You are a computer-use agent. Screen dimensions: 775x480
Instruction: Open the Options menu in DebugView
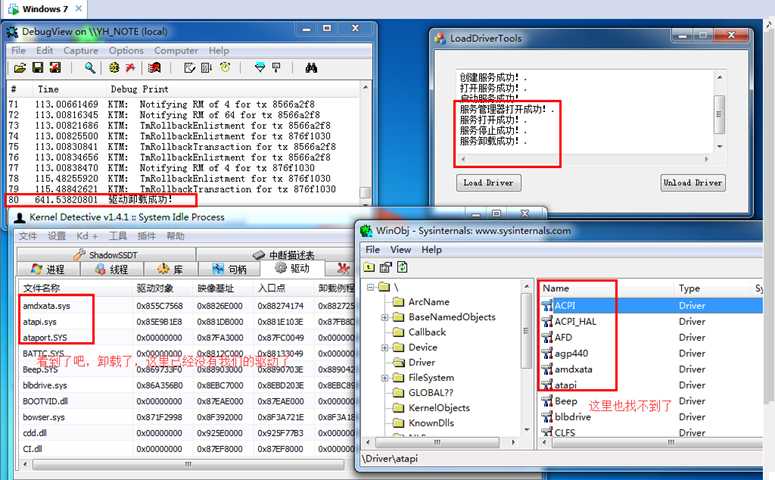[126, 50]
